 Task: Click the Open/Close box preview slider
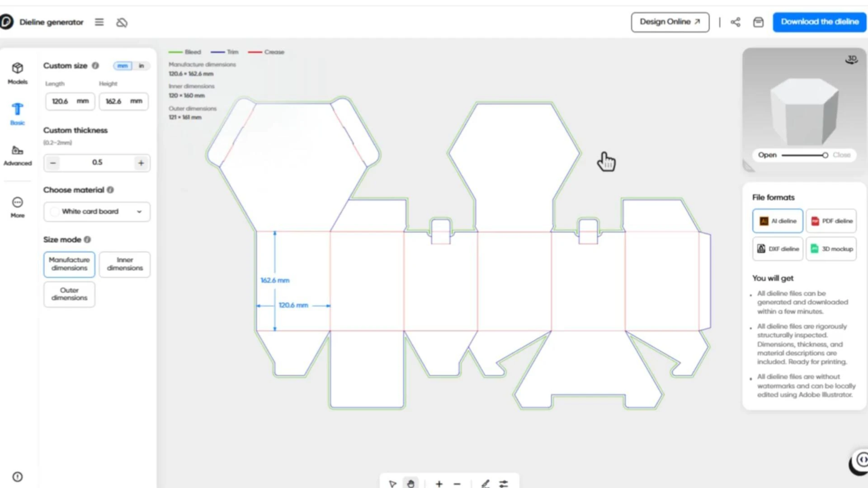point(804,155)
